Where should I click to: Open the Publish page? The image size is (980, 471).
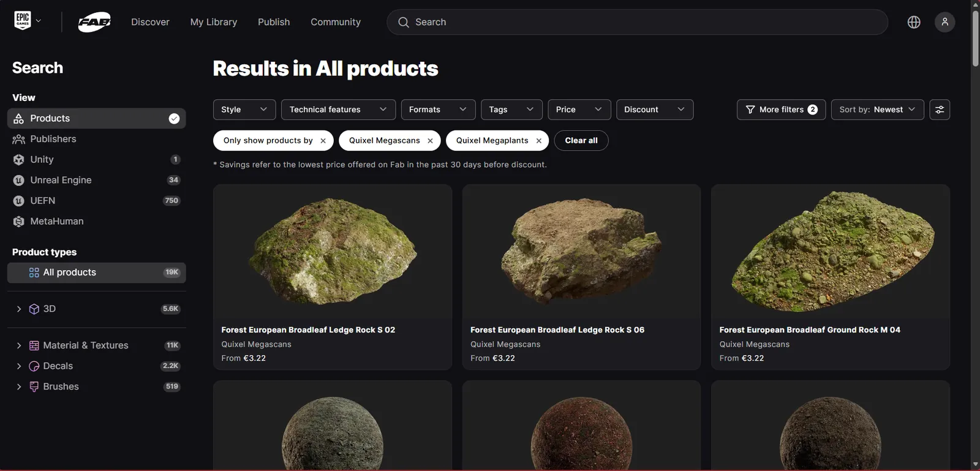point(274,22)
